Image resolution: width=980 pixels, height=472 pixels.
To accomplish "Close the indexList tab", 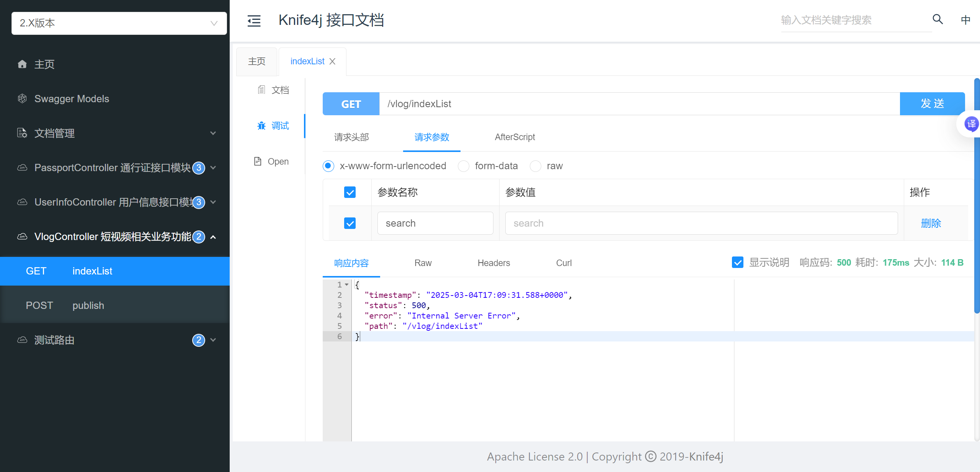I will coord(332,61).
